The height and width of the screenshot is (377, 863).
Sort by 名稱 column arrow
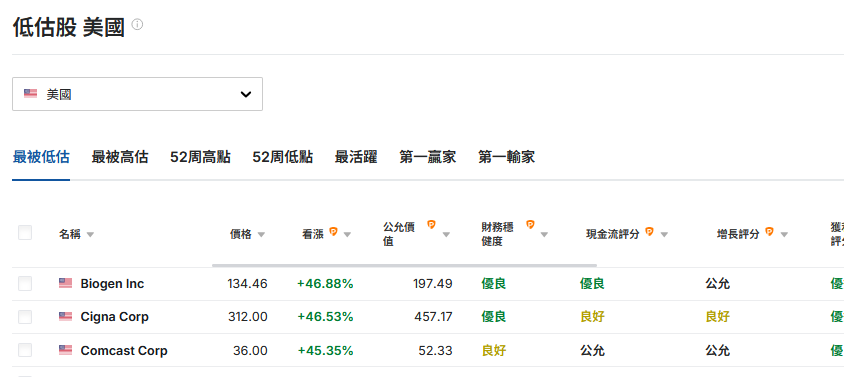coord(90,235)
